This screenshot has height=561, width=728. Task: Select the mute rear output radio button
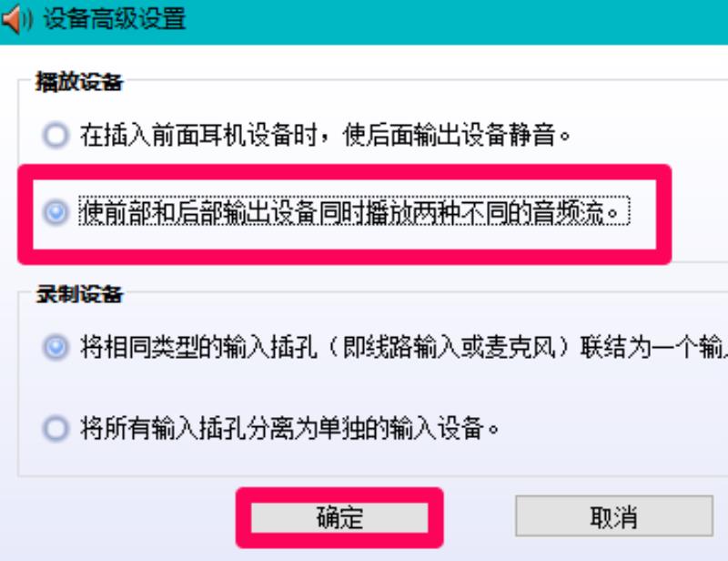tap(56, 136)
